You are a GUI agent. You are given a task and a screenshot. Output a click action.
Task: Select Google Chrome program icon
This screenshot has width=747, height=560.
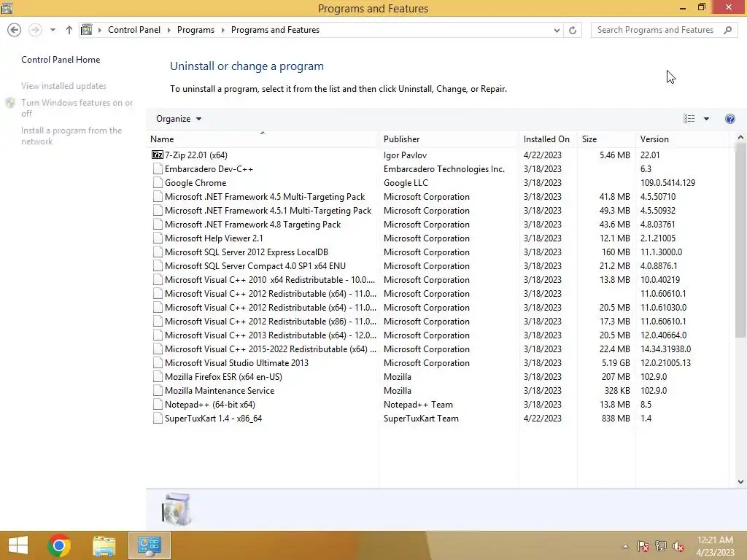[x=158, y=183]
